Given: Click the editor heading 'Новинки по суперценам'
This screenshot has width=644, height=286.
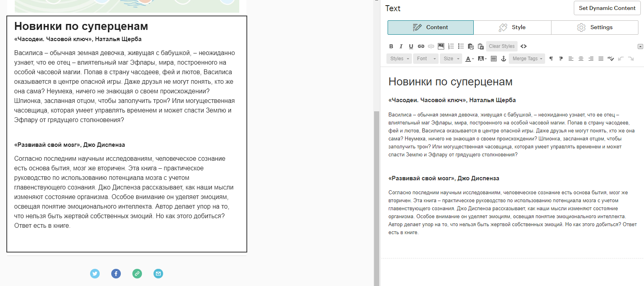Looking at the screenshot, I should 450,82.
